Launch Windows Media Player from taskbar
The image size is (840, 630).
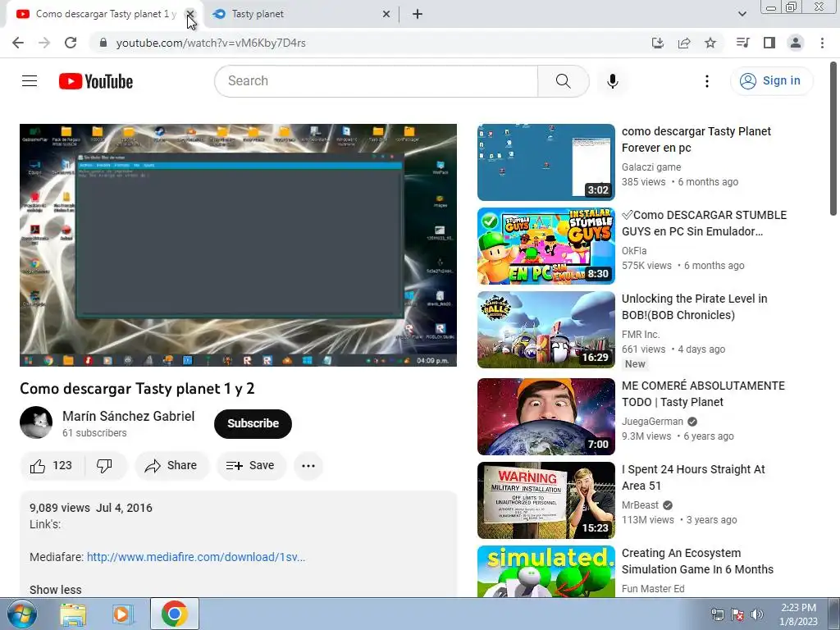coord(123,614)
